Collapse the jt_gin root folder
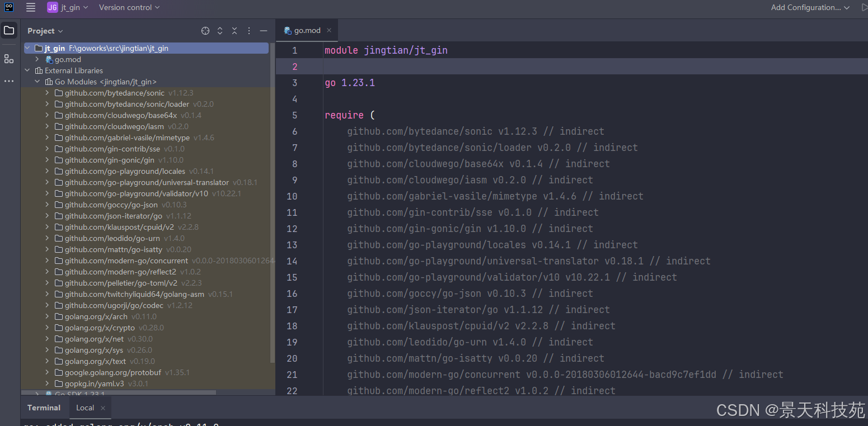868x426 pixels. (27, 48)
